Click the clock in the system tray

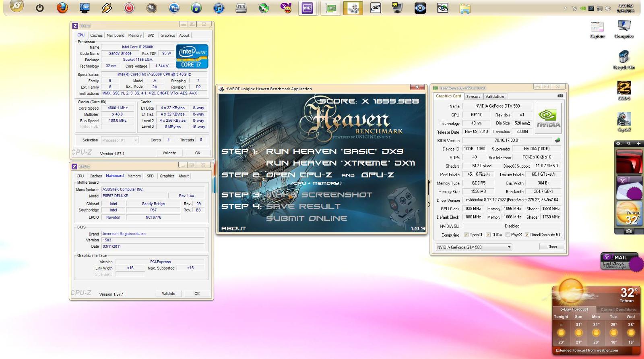pyautogui.click(x=625, y=8)
